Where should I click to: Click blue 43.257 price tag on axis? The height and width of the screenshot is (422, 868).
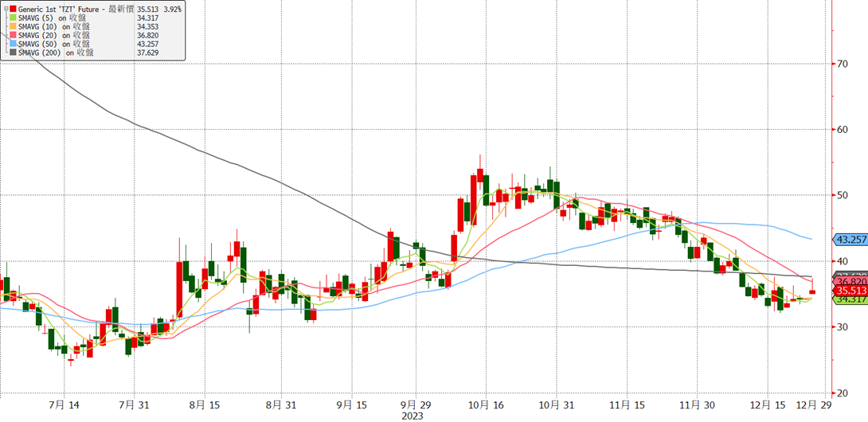coord(850,239)
